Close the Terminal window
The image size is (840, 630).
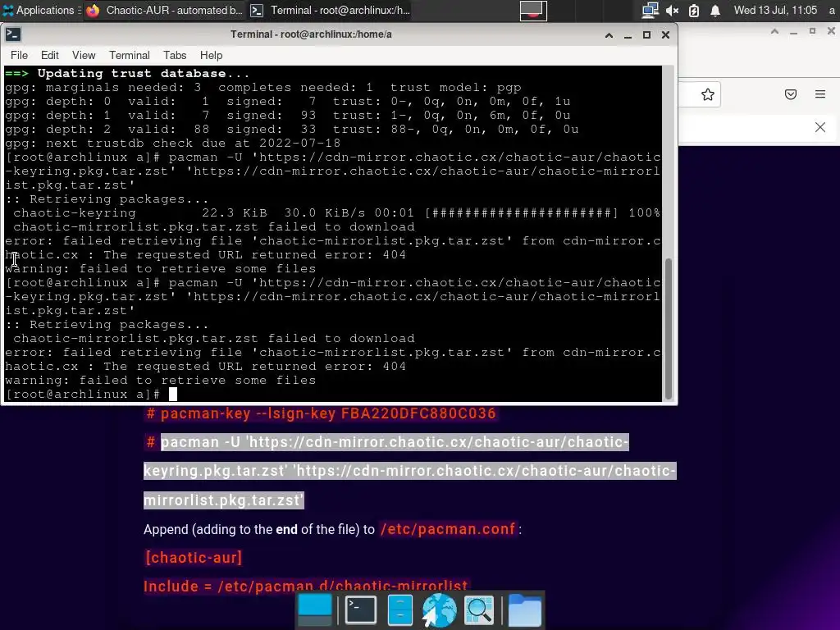665,34
